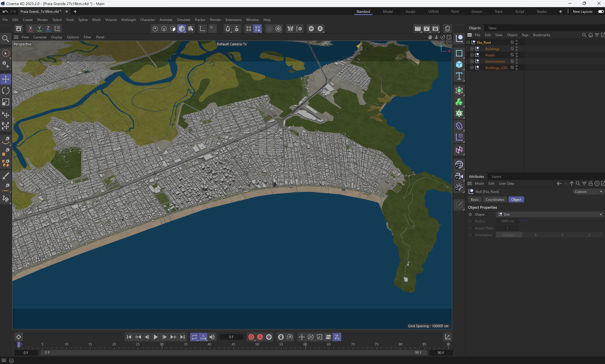Image resolution: width=605 pixels, height=364 pixels.
Task: Toggle Autokeying button
Action: click(x=260, y=337)
